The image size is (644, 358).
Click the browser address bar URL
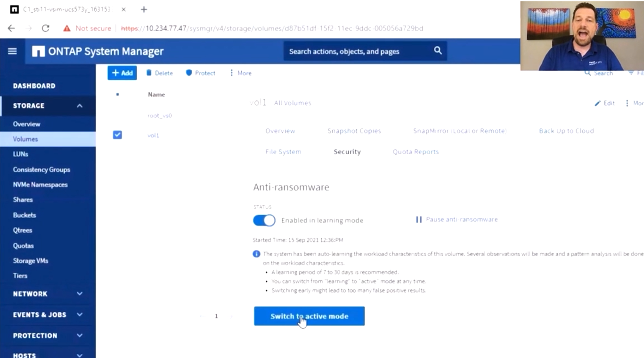272,28
